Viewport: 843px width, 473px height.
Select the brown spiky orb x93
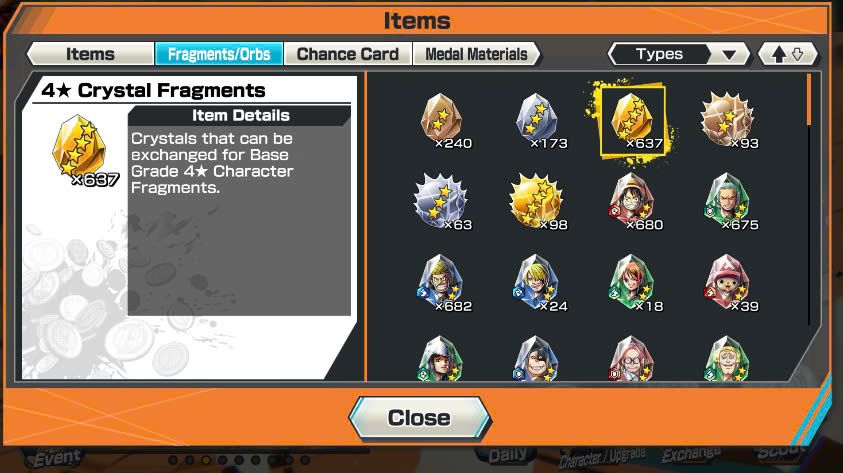click(727, 119)
